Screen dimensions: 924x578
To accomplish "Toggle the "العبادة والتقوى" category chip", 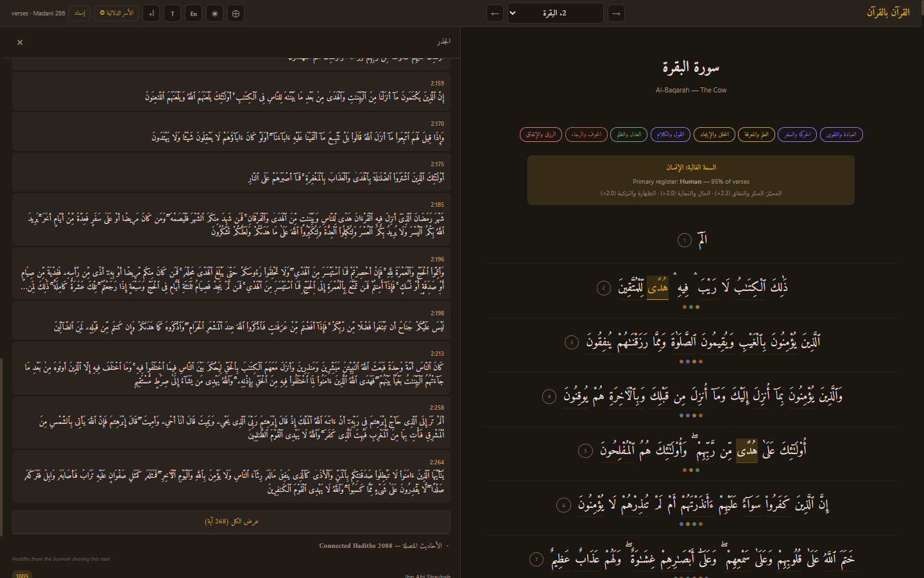I will pos(841,134).
